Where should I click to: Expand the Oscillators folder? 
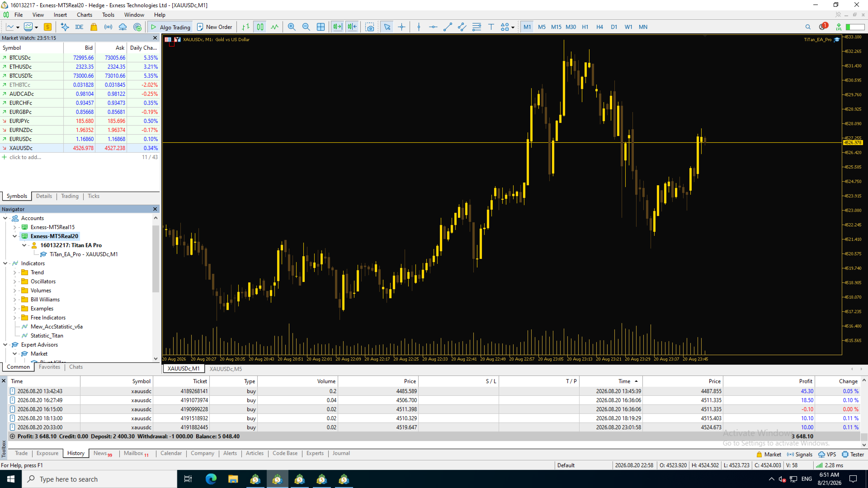point(15,282)
